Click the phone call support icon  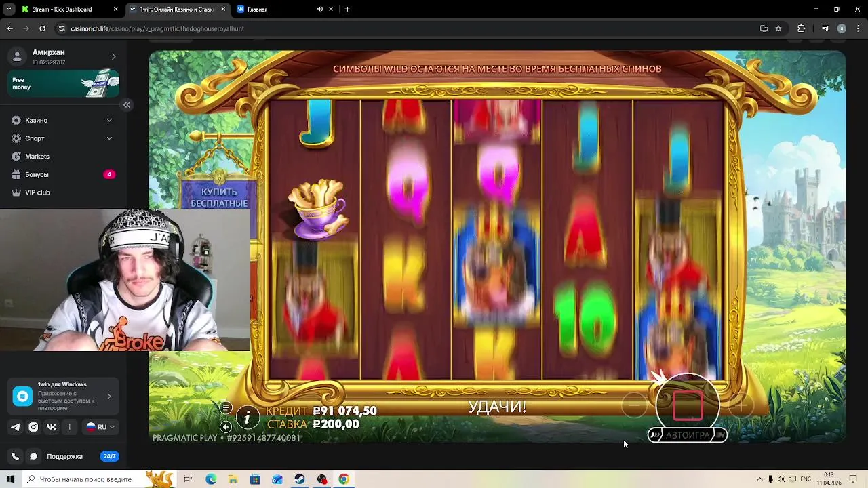click(x=16, y=456)
